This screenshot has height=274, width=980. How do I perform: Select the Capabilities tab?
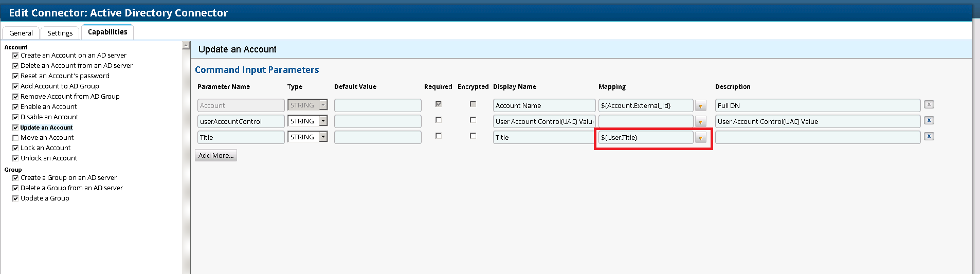[107, 32]
